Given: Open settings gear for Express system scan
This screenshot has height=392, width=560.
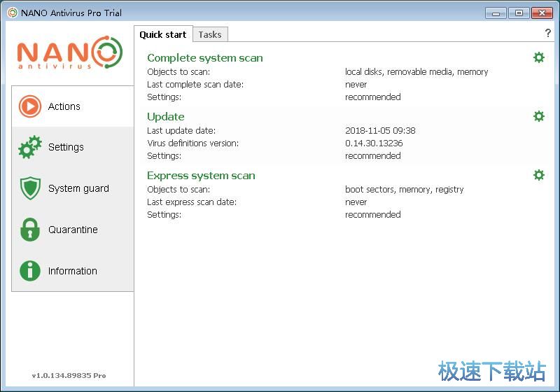Looking at the screenshot, I should pos(538,175).
